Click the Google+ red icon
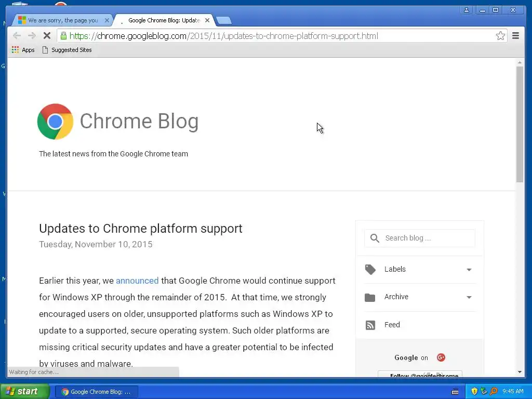This screenshot has width=532, height=399. 441,357
